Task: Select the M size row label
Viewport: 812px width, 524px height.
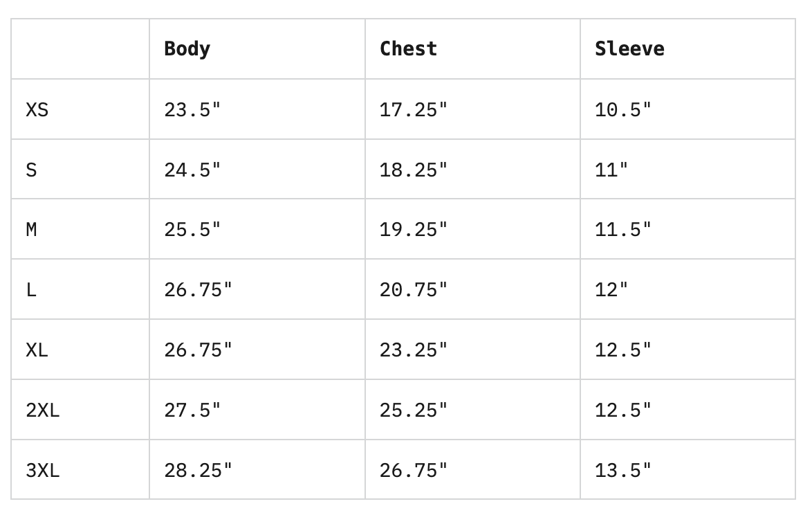Action: [32, 230]
